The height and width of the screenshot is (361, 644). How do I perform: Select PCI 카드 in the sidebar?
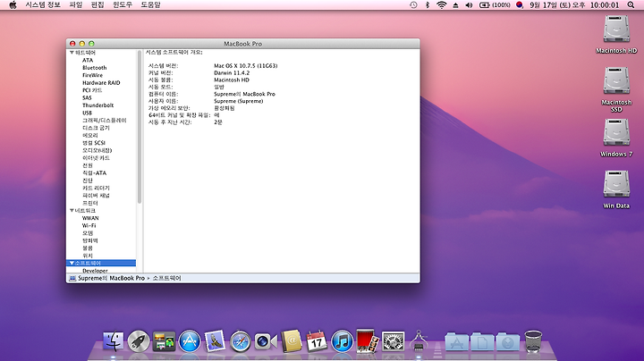[92, 90]
